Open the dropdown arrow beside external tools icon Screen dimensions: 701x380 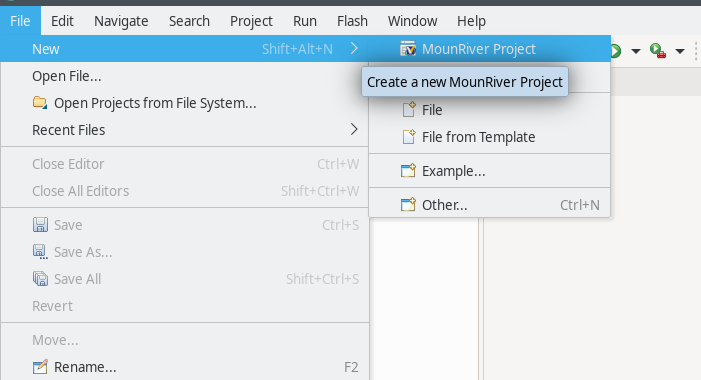click(680, 51)
